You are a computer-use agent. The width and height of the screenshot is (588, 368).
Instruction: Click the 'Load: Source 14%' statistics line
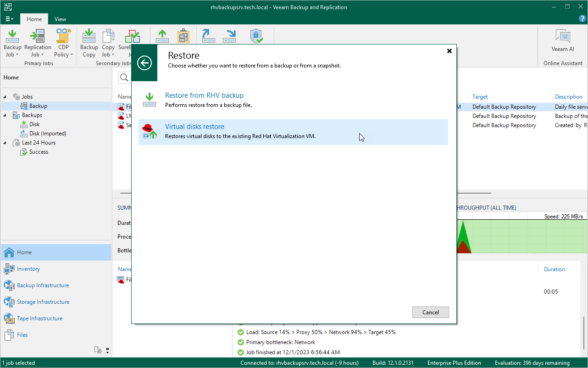click(321, 332)
